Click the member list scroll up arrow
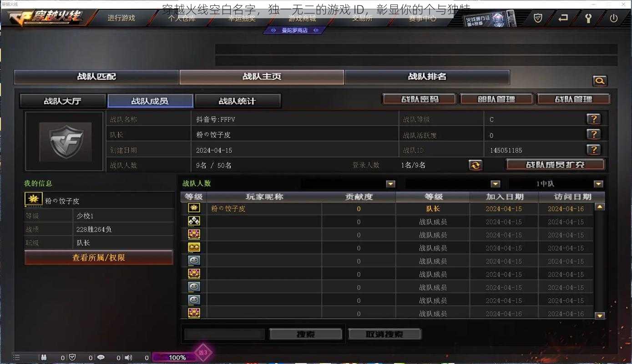This screenshot has width=632, height=364. pos(600,207)
